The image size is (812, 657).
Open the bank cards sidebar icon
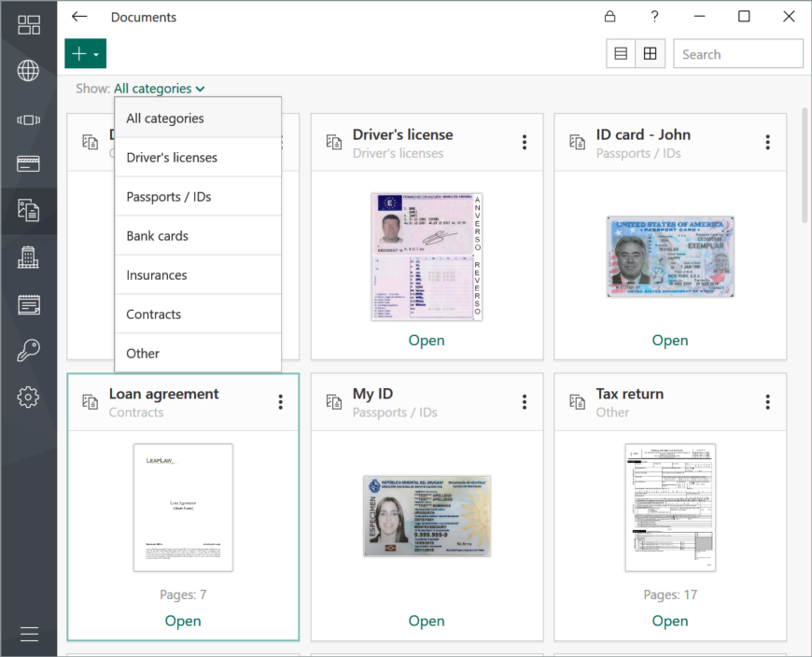[29, 163]
